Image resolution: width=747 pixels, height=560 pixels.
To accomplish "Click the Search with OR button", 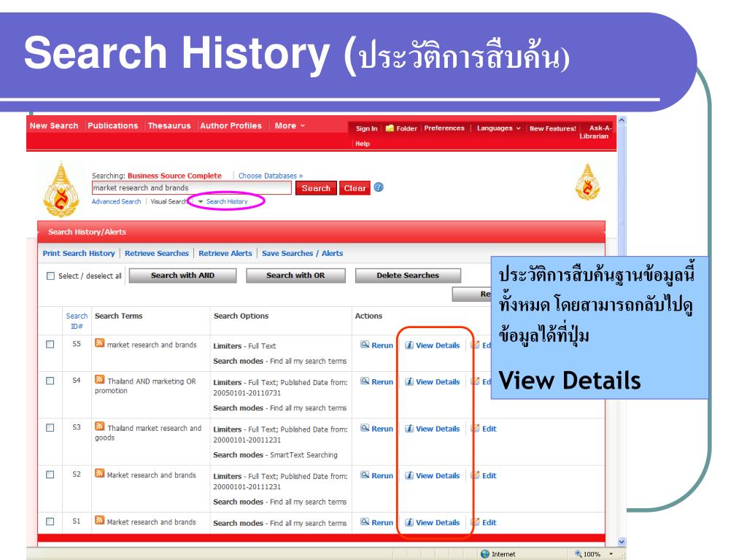I will pyautogui.click(x=295, y=275).
